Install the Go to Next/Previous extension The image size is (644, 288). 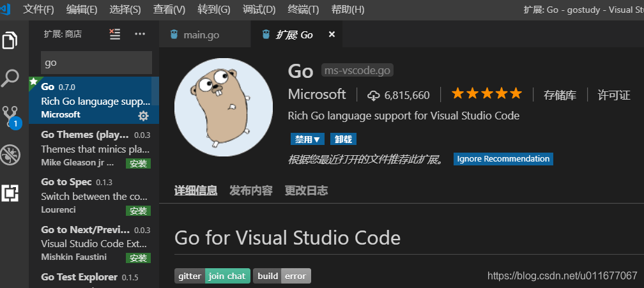(138, 258)
